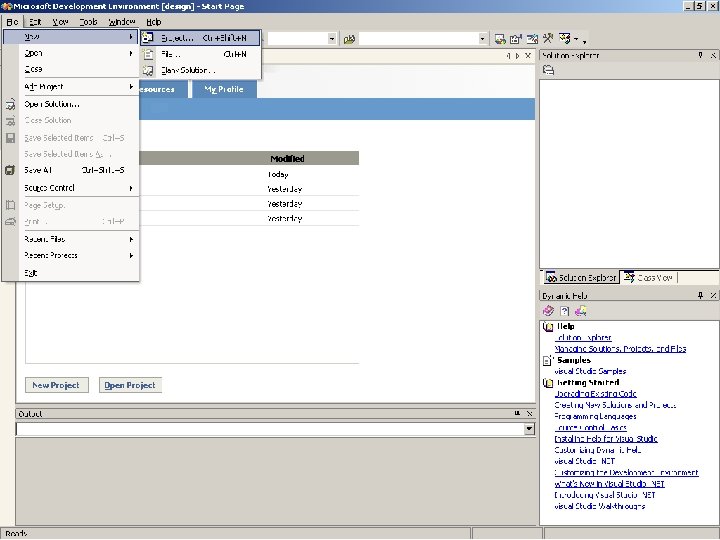Open Installing Help for Visual Studio link
This screenshot has height=540, width=720.
[x=606, y=439]
